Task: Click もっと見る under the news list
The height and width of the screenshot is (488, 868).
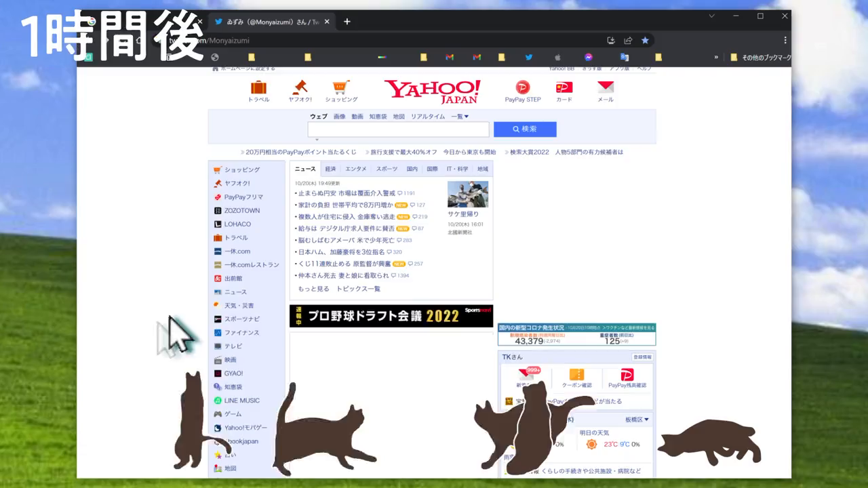Action: [313, 289]
